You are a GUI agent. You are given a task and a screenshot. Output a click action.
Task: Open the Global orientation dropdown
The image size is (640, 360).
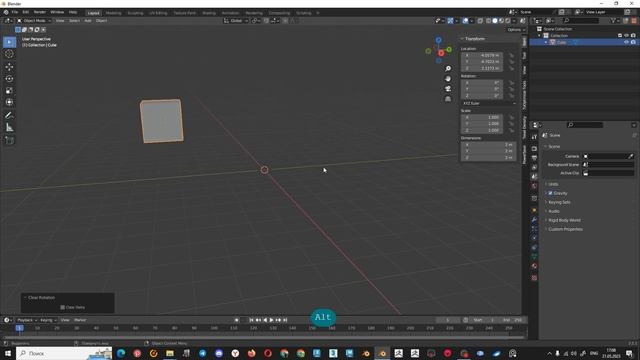[x=236, y=21]
